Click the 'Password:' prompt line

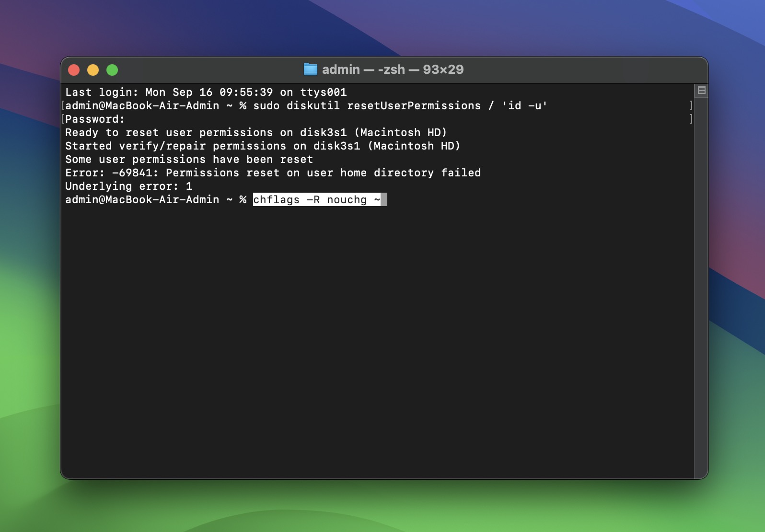coord(95,119)
